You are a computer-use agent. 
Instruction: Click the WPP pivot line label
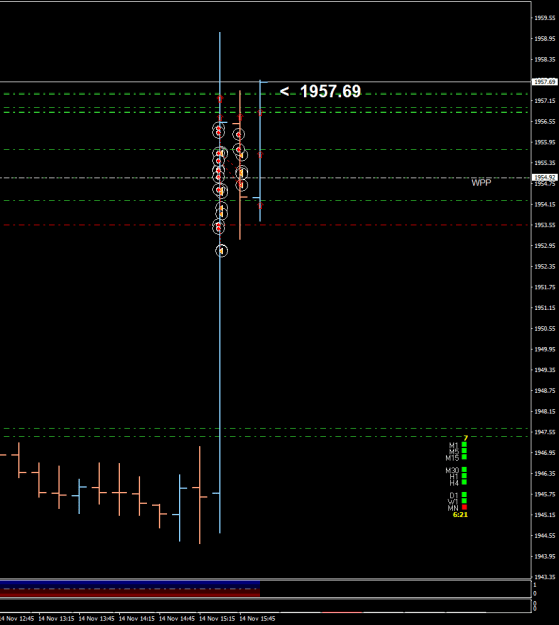481,183
